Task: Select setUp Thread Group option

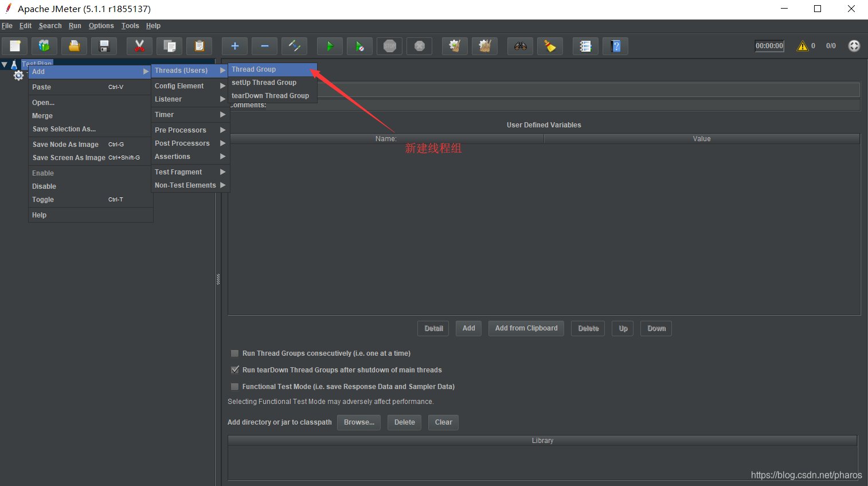Action: 272,83
